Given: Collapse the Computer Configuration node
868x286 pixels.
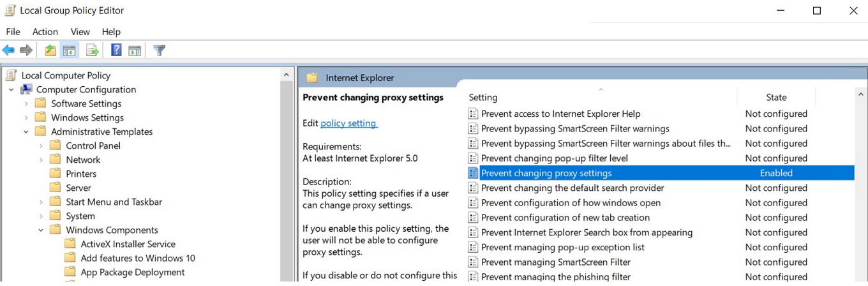Looking at the screenshot, I should pyautogui.click(x=11, y=90).
